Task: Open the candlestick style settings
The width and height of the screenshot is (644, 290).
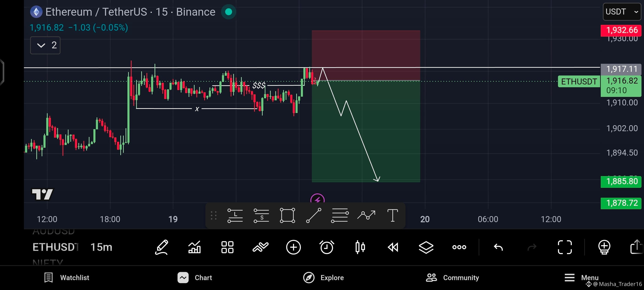Action: tap(360, 247)
